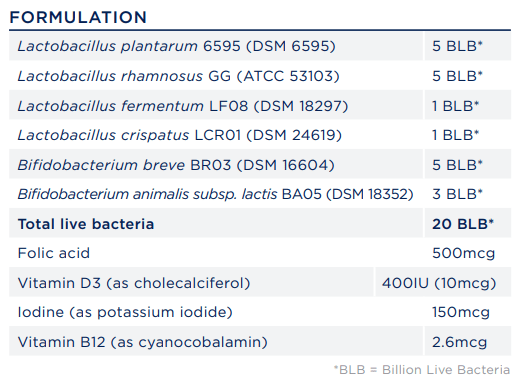Select Lactobacillus plantarum 6595 row

(x=260, y=46)
